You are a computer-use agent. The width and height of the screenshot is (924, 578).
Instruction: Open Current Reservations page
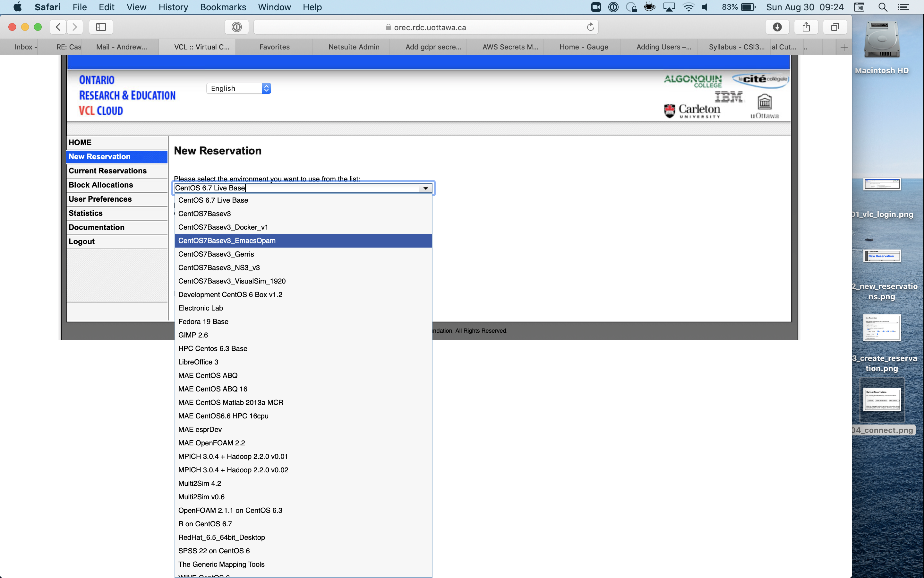click(117, 171)
